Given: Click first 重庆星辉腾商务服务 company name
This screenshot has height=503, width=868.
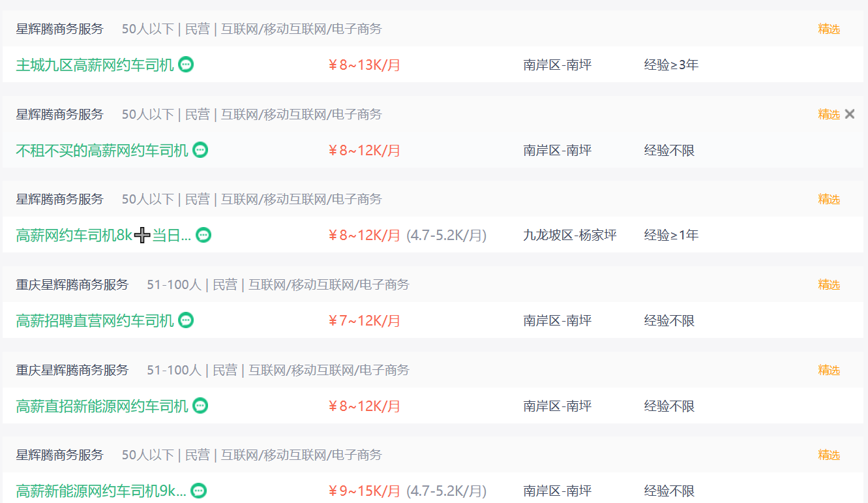Looking at the screenshot, I should point(72,284).
